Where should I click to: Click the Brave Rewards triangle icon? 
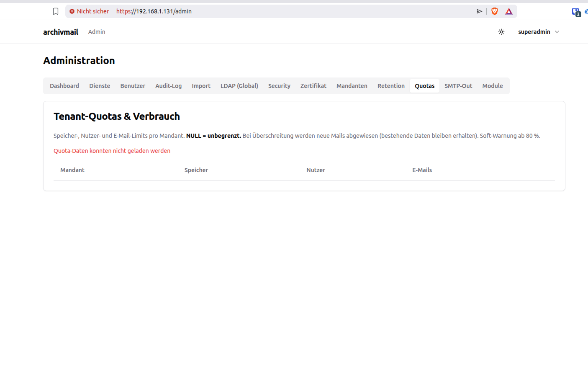click(x=509, y=11)
